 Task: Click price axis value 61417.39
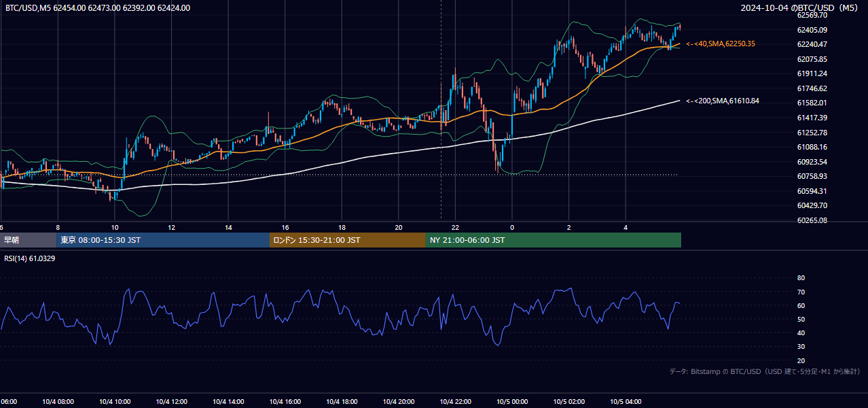pos(812,118)
